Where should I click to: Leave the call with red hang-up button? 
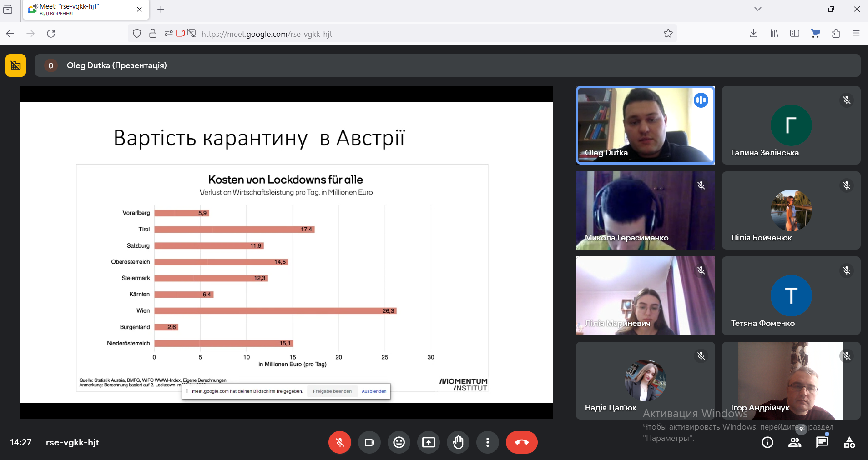(x=521, y=442)
